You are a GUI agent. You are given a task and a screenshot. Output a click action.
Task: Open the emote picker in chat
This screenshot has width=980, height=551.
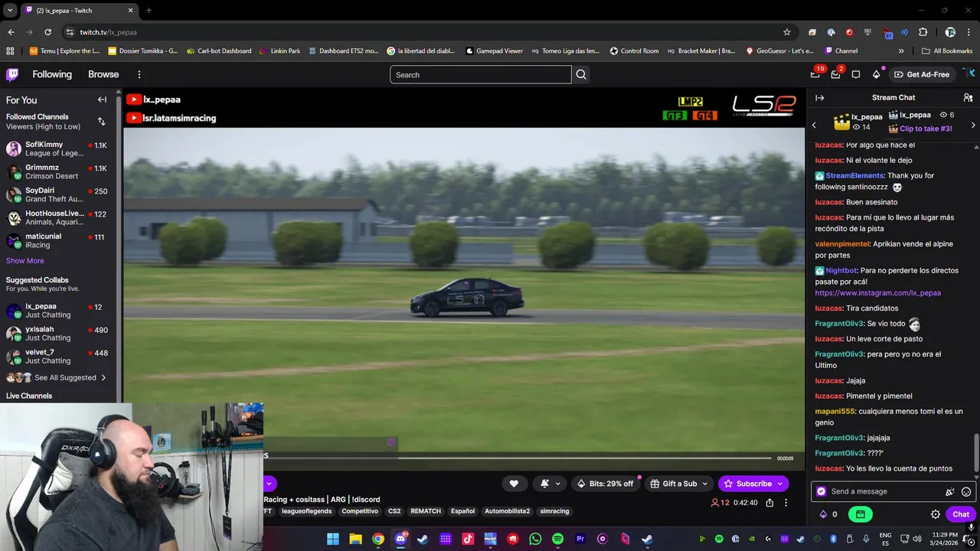point(966,491)
